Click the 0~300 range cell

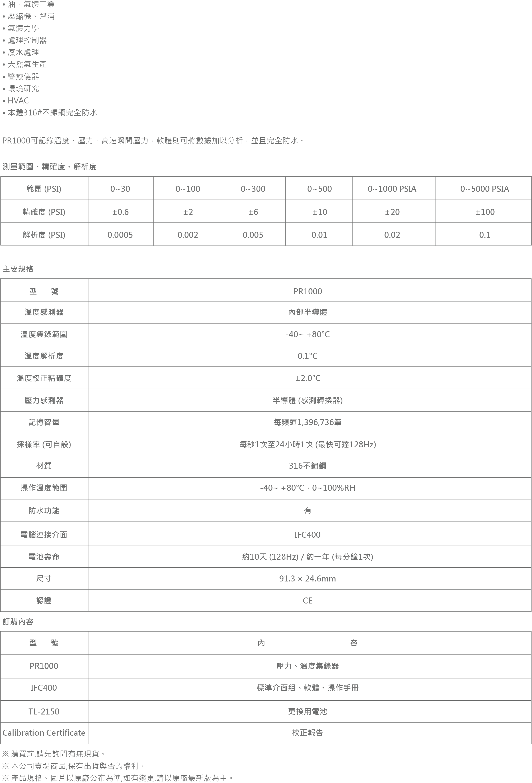[253, 189]
